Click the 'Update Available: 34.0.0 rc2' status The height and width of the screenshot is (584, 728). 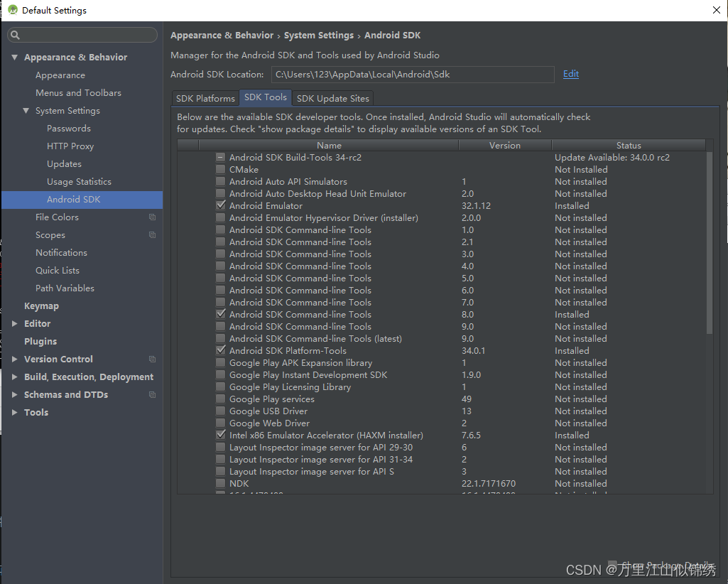tap(612, 158)
